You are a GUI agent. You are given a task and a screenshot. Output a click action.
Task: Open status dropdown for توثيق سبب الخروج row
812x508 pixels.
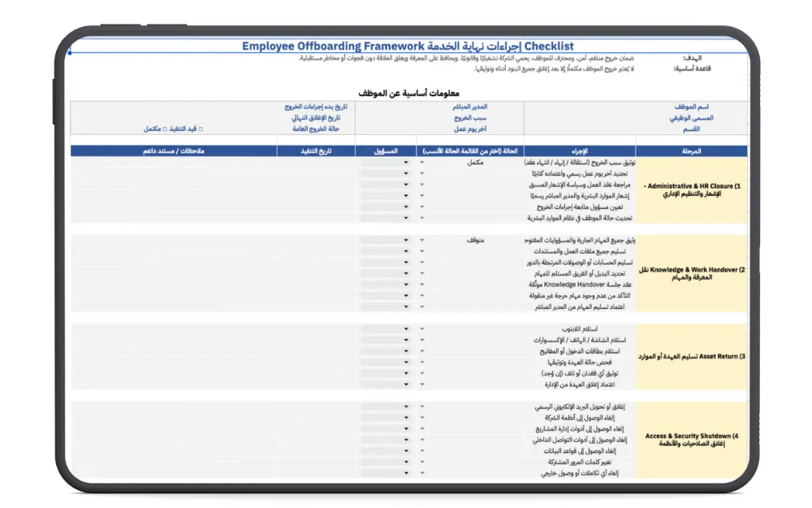tap(422, 163)
